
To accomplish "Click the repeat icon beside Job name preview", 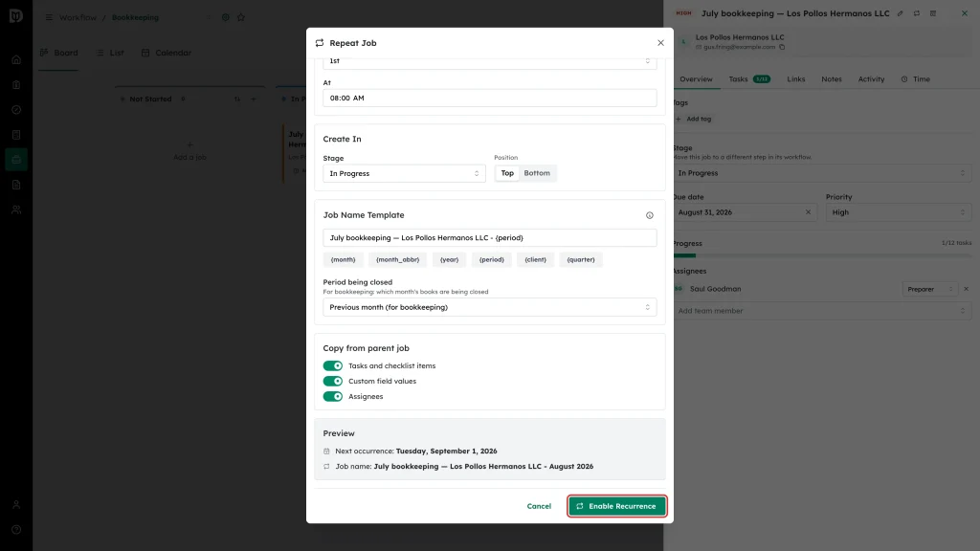I will click(326, 467).
